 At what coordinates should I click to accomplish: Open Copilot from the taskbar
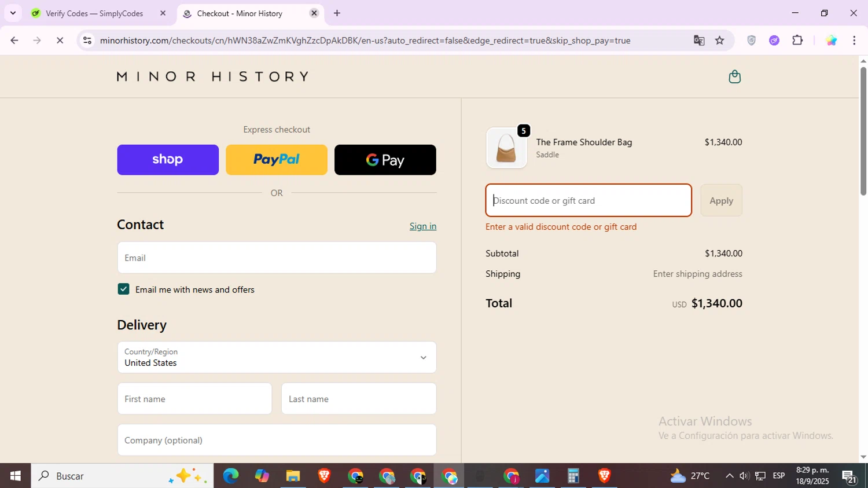click(x=262, y=476)
